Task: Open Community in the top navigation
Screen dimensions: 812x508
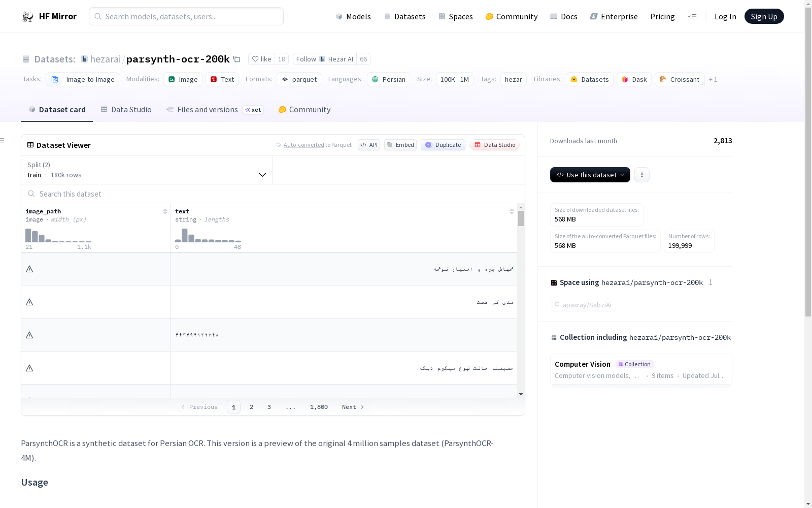Action: [x=512, y=16]
